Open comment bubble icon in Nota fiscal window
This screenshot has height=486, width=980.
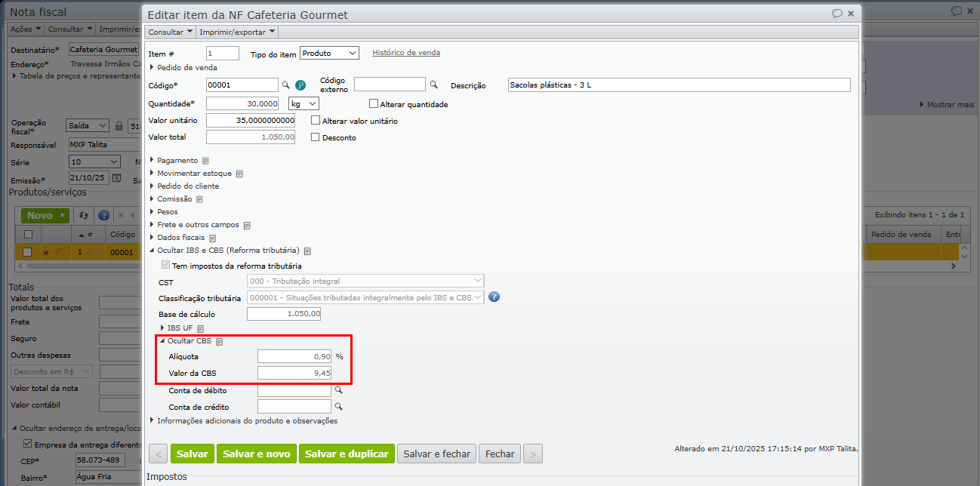957,11
